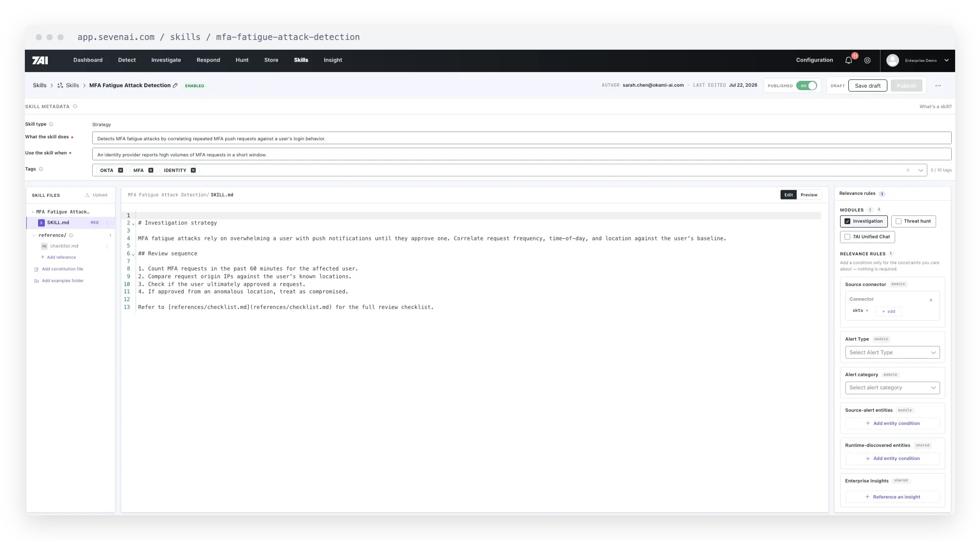Screen dimensions: 980x540
Task: Remove the OKTA tag
Action: [120, 171]
